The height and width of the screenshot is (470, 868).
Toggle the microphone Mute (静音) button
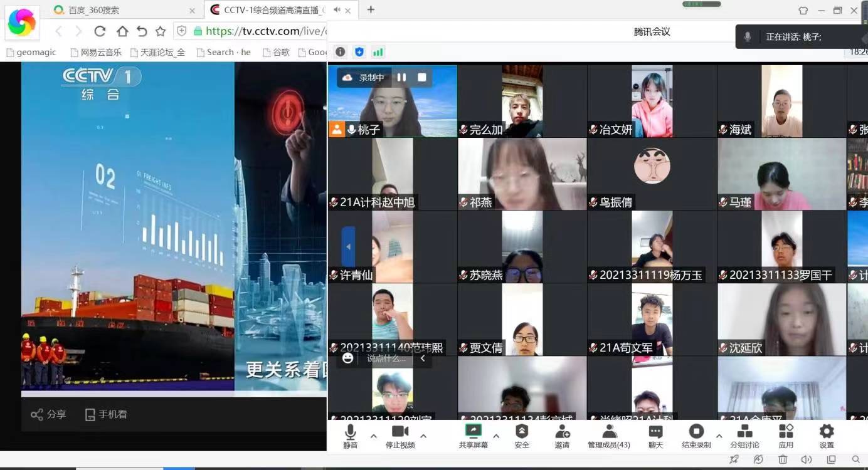350,436
